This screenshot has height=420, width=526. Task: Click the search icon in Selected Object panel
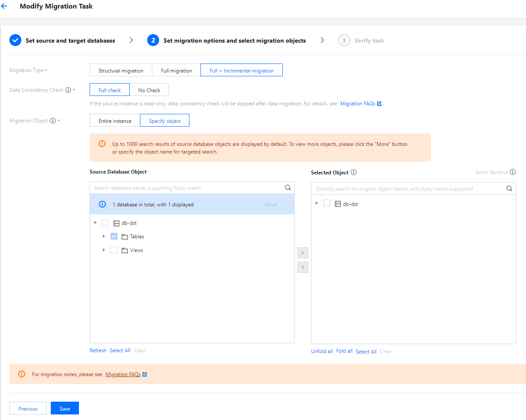click(x=509, y=188)
